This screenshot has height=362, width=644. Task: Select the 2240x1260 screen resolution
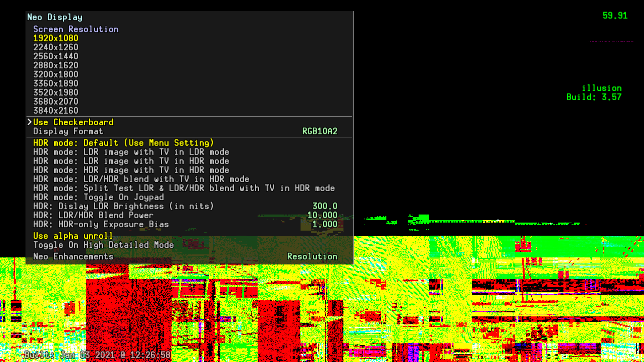(x=56, y=47)
